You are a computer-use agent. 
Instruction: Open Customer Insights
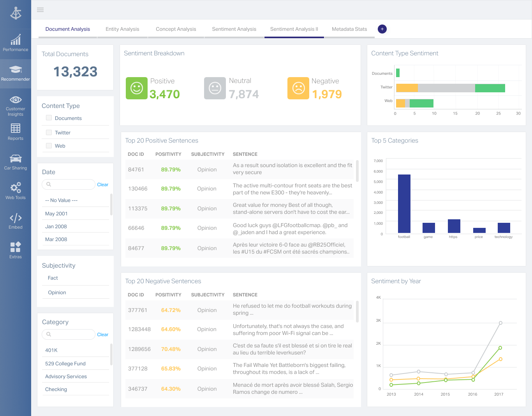coord(16,105)
